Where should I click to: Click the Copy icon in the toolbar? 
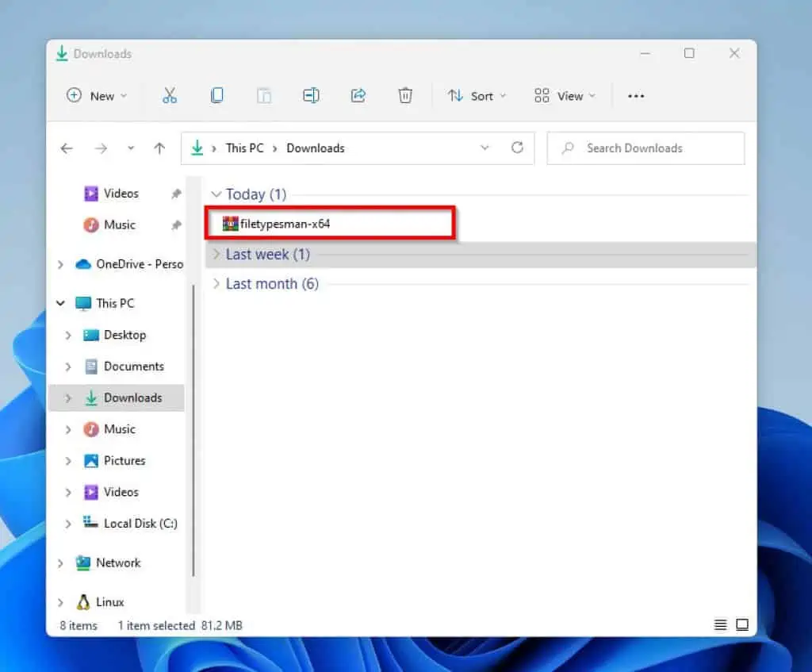tap(216, 95)
